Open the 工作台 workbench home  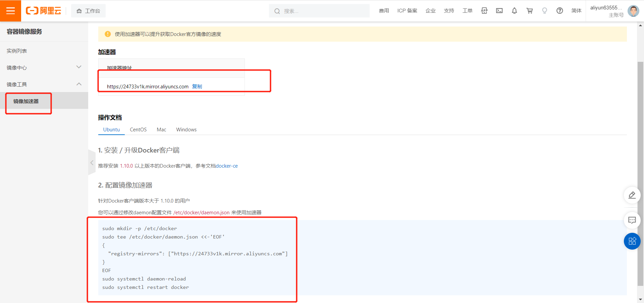[x=88, y=11]
